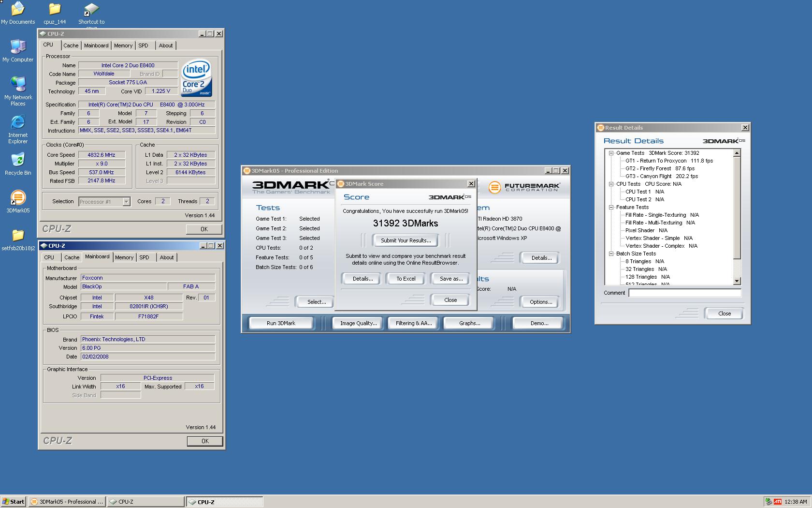
Task: Open Details in 3DMark Score dialog
Action: [362, 279]
